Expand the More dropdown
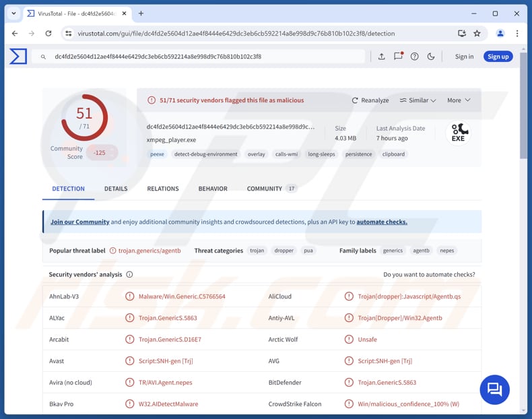 point(459,100)
